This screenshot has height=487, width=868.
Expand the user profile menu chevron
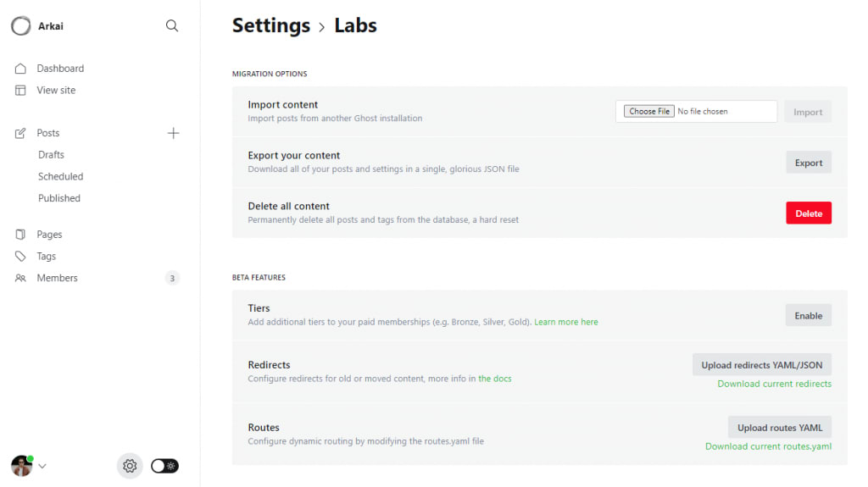[42, 466]
